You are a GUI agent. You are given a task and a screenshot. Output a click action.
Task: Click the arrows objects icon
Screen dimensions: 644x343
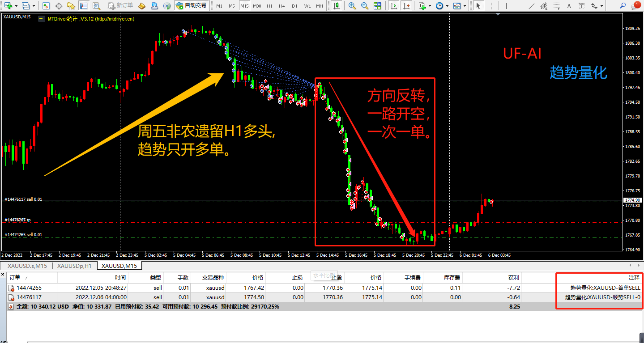593,6
